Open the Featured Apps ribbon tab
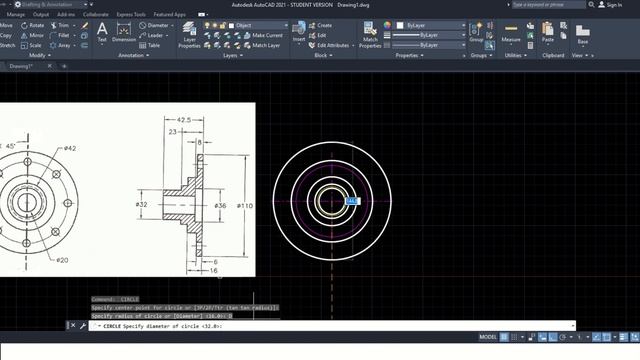 (169, 14)
